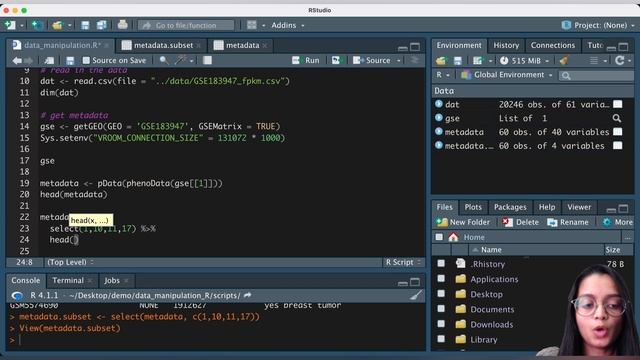640x360 pixels.
Task: Open the Global Environment dropdown
Action: (507, 75)
